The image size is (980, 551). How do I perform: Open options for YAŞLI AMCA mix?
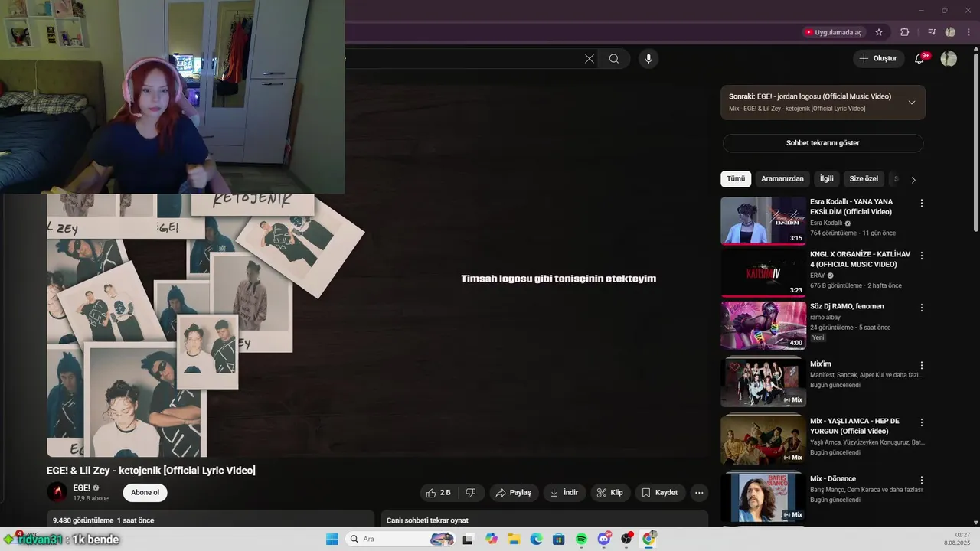(x=922, y=422)
